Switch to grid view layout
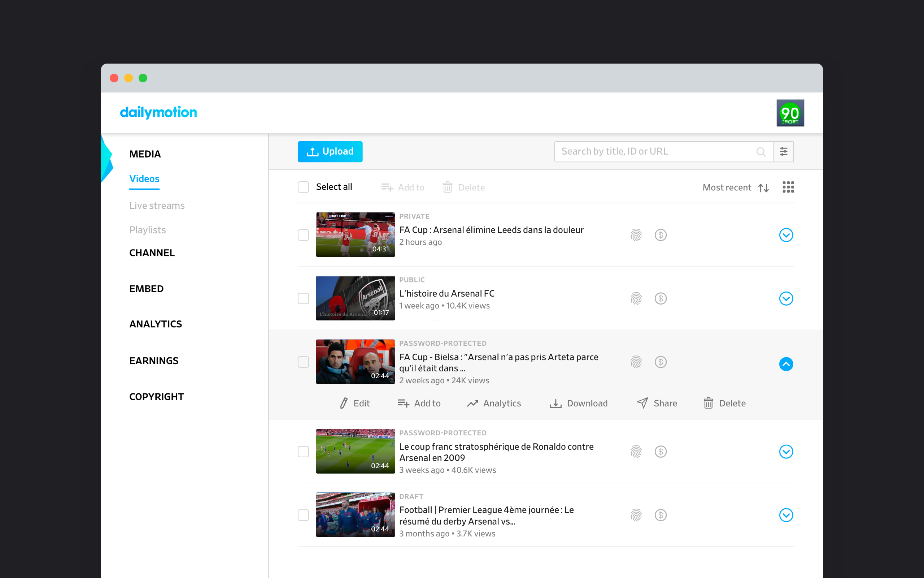 788,187
